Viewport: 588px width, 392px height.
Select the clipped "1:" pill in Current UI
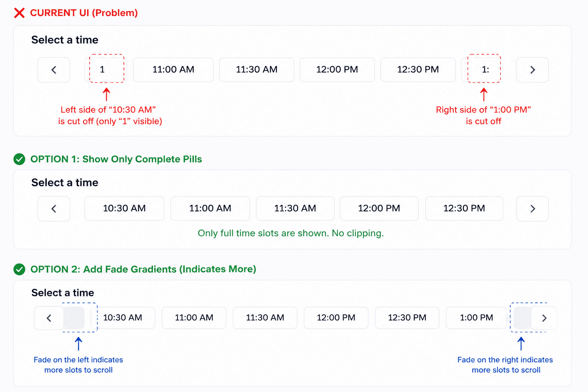click(484, 70)
